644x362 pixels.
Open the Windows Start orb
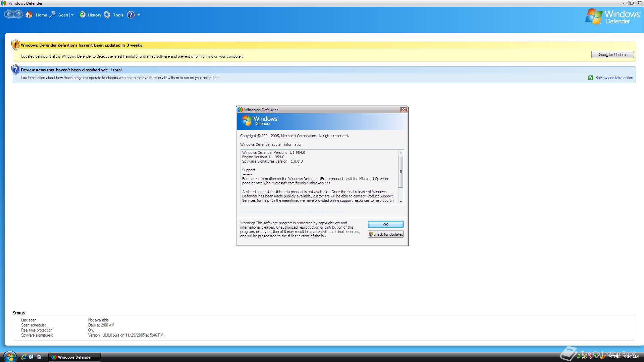tap(9, 357)
